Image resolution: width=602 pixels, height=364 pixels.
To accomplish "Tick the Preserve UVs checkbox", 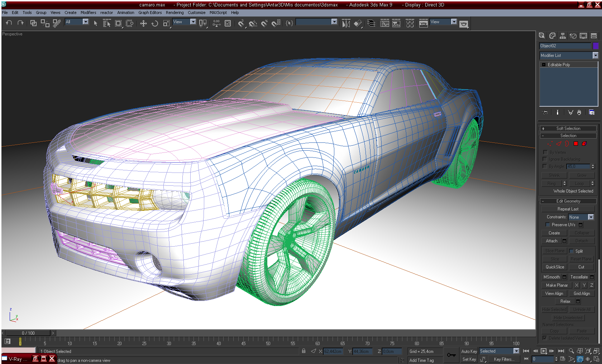I will (548, 225).
